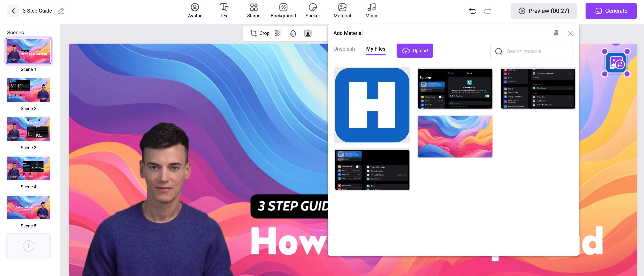
Task: Click the redo arrow
Action: click(487, 11)
